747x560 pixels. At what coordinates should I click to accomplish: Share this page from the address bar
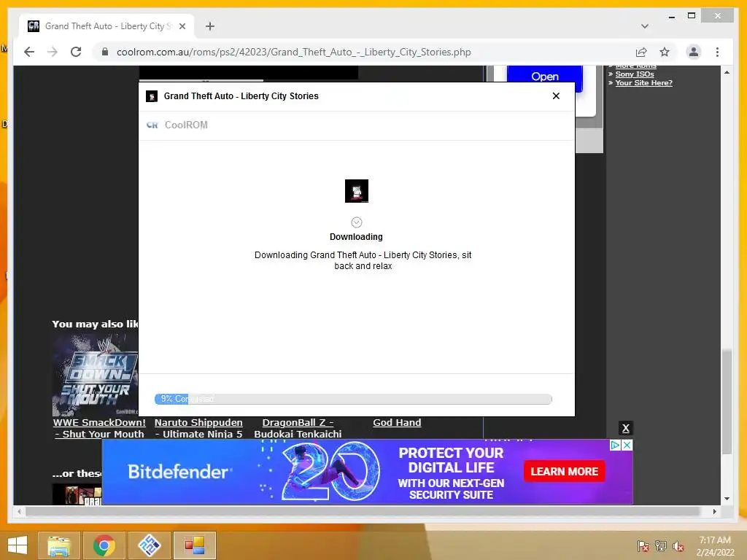[x=641, y=52]
